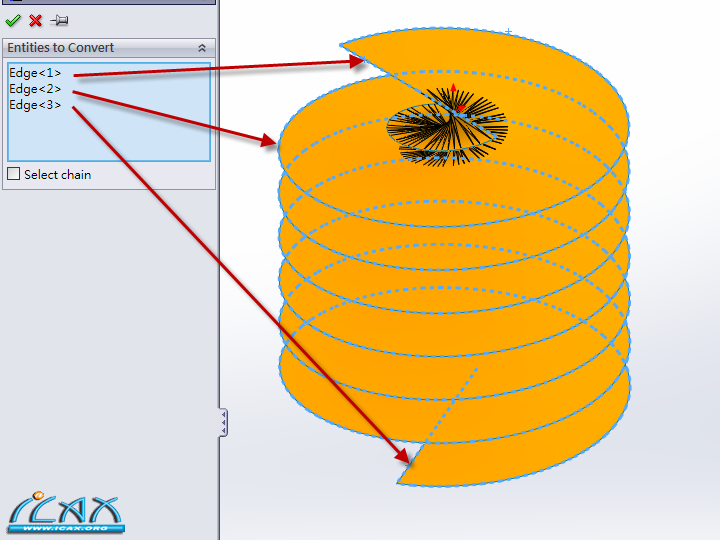Confirm with the green checkmark OK icon
This screenshot has width=720, height=540.
click(13, 20)
